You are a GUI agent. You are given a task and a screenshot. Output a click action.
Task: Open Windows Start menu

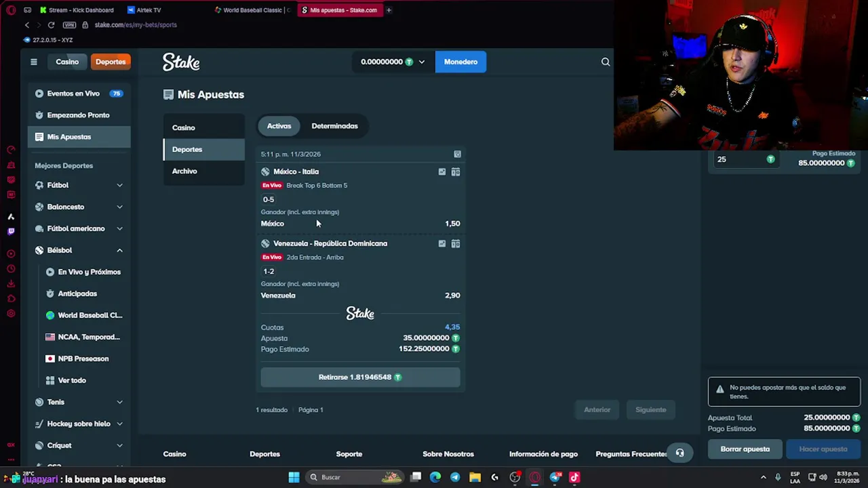[294, 477]
